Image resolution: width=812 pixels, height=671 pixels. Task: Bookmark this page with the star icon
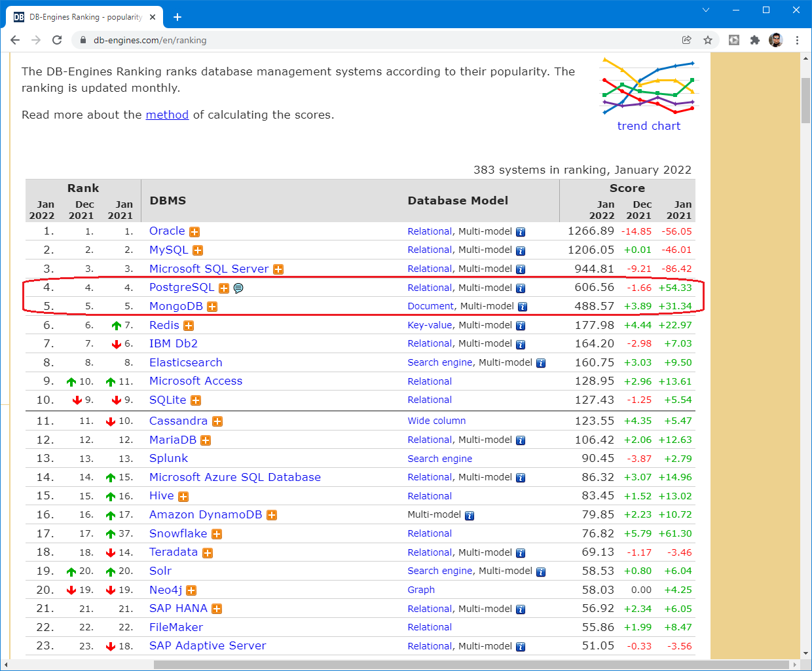(x=708, y=40)
